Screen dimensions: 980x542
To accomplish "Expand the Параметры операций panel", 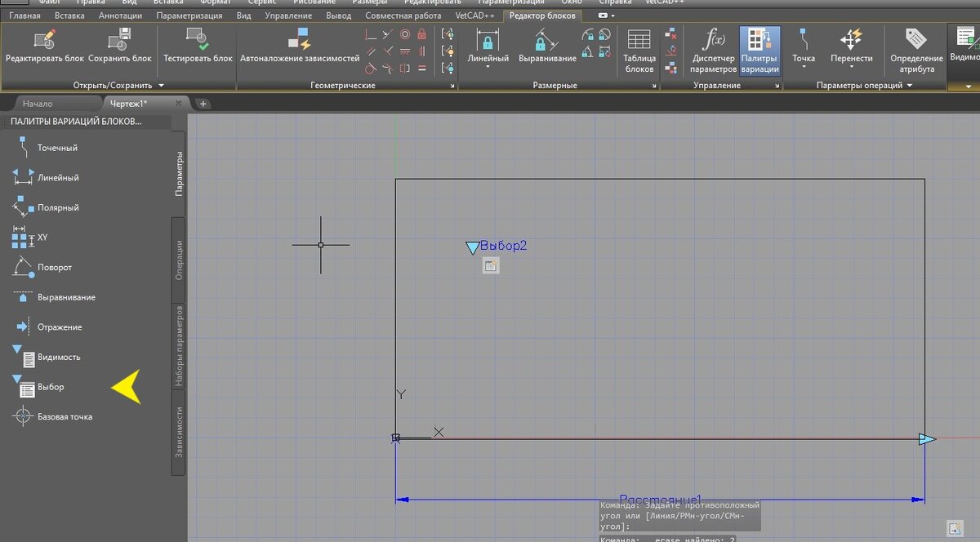I will (909, 85).
